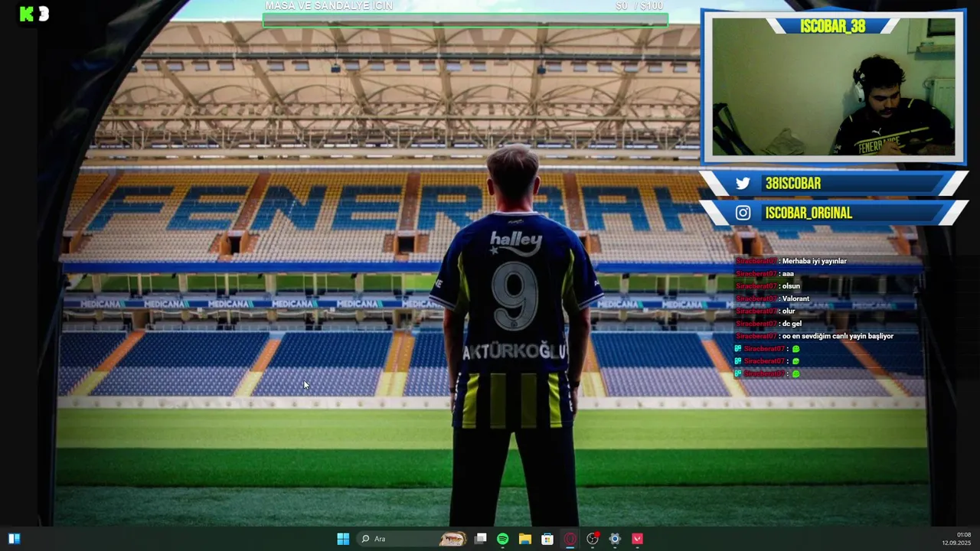Open the search highlight image in taskbar

click(x=452, y=539)
